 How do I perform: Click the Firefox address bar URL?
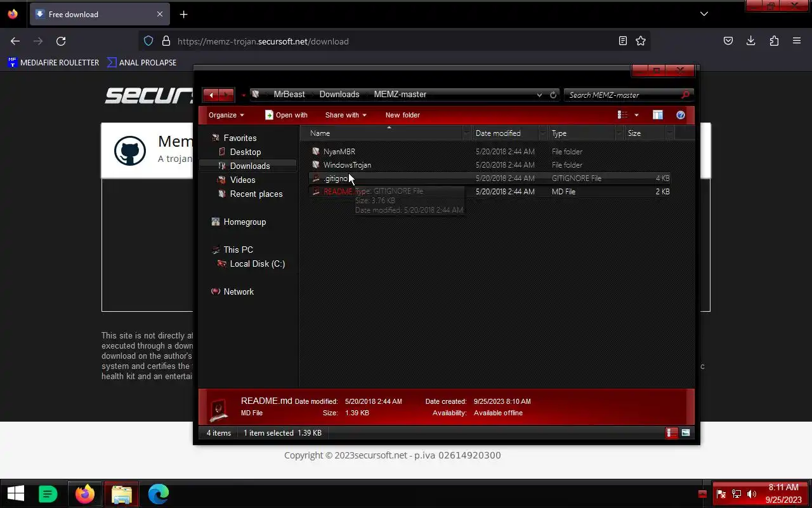tap(263, 41)
